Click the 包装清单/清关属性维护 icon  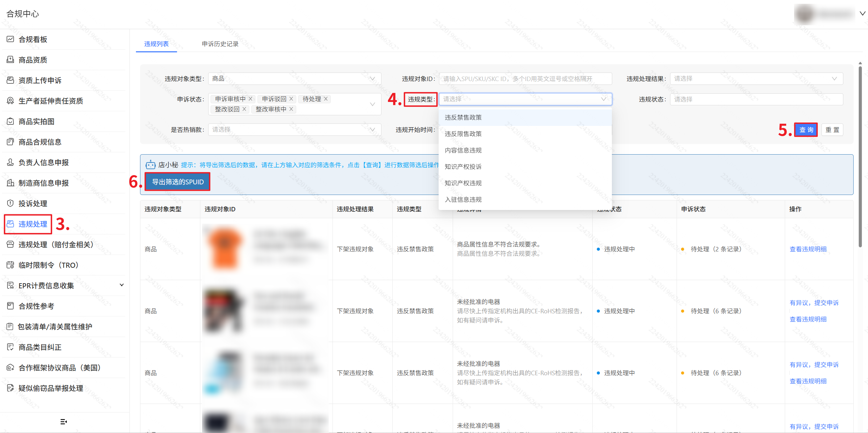pos(10,326)
